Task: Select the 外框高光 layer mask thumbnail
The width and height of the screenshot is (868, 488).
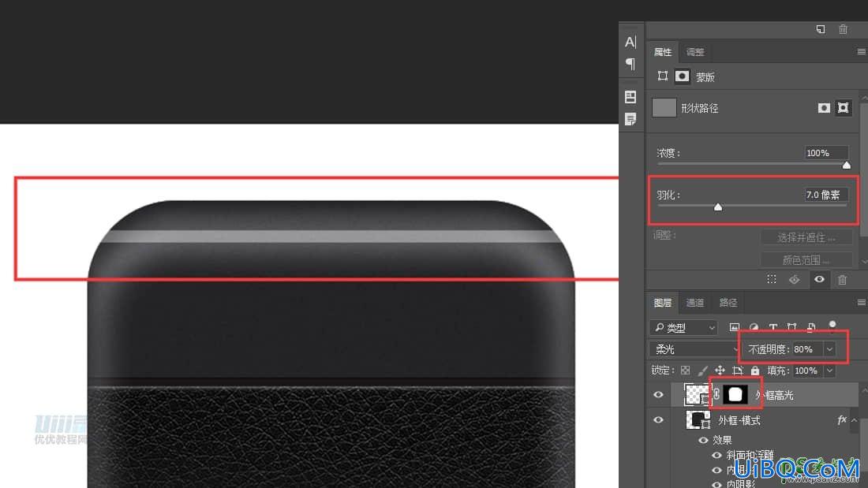Action: [735, 394]
